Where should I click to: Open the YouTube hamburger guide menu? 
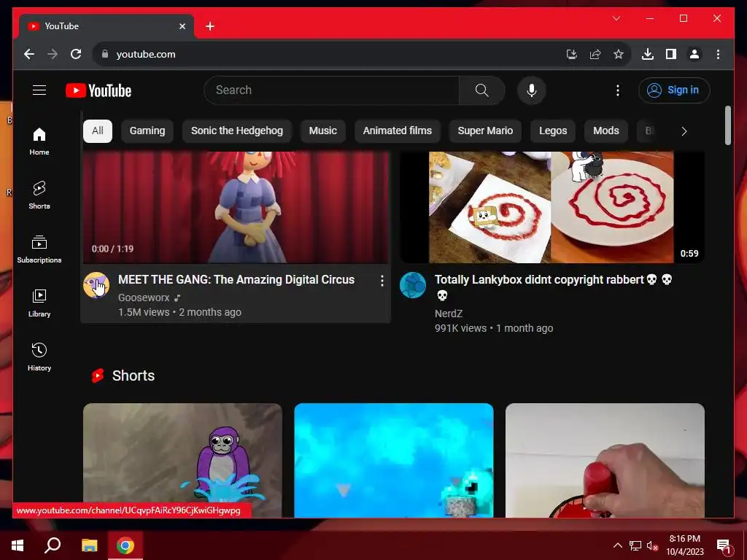(39, 90)
